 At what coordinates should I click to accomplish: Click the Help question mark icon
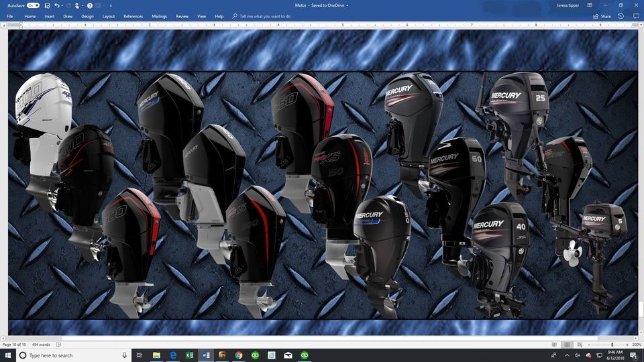[89, 5]
